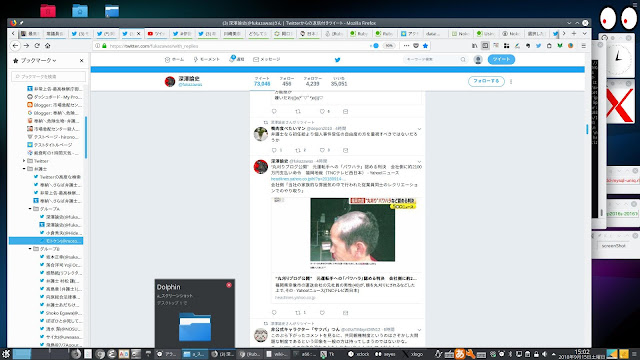Open the profile more-options vertical dots
The width and height of the screenshot is (640, 360).
pyautogui.click(x=511, y=82)
